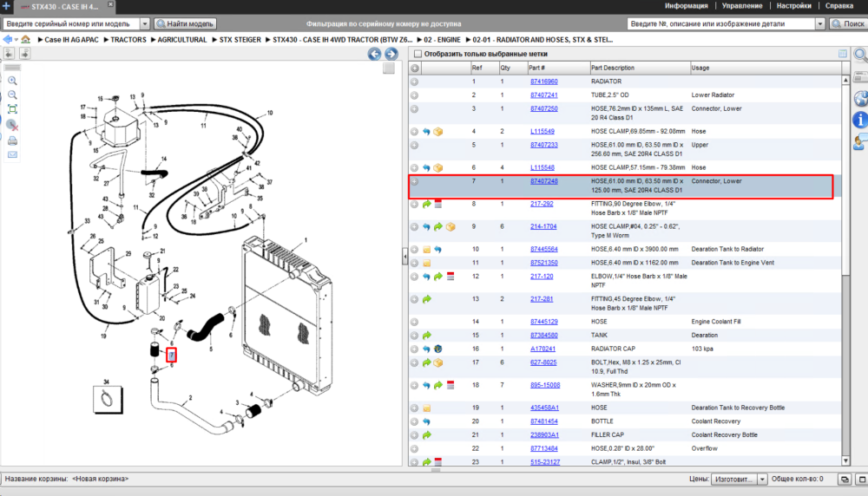Open the prices 'Изготовит...' dropdown
The image size is (868, 496).
click(762, 480)
